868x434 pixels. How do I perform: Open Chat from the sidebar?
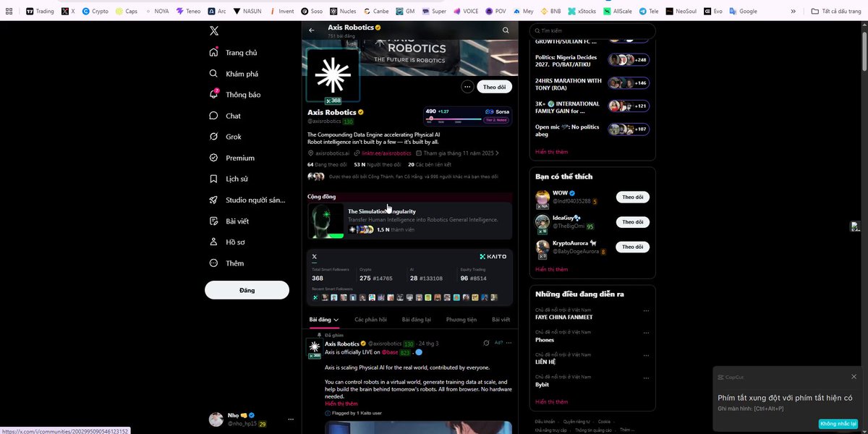click(225, 116)
